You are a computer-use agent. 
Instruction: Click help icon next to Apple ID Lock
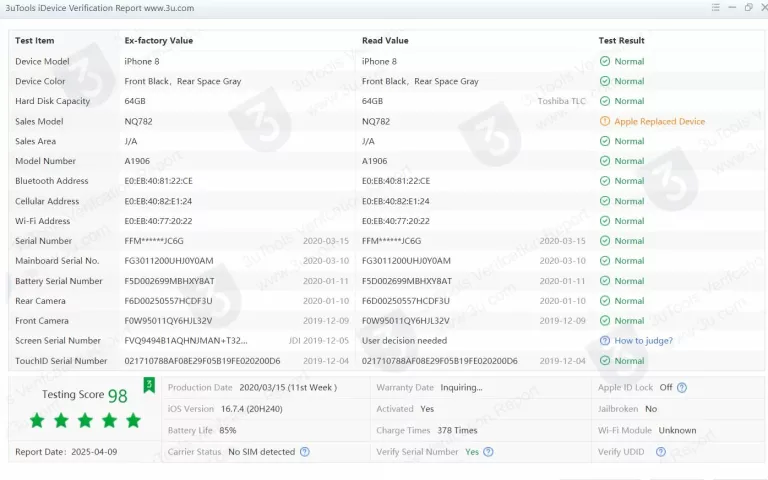coord(682,388)
